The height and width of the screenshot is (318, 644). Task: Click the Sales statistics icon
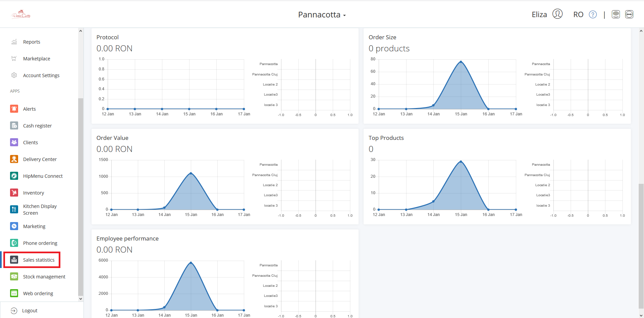tap(14, 260)
